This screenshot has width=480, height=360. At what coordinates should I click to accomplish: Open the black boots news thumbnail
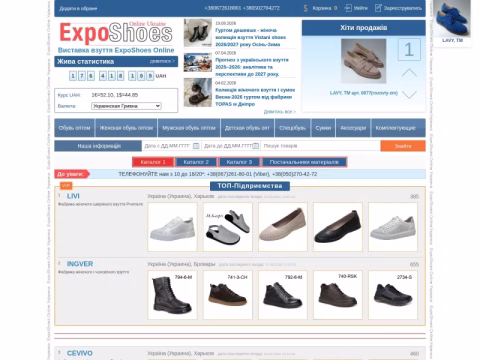[198, 33]
